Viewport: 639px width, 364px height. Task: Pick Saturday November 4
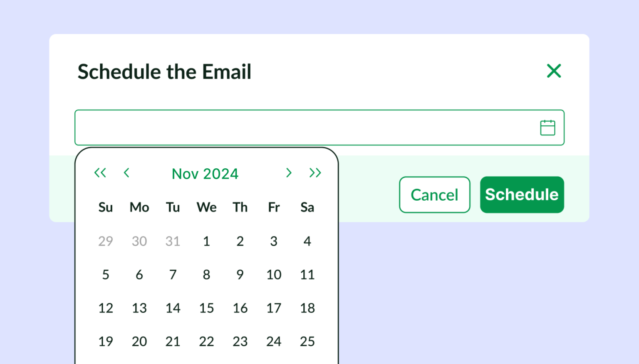(x=307, y=241)
